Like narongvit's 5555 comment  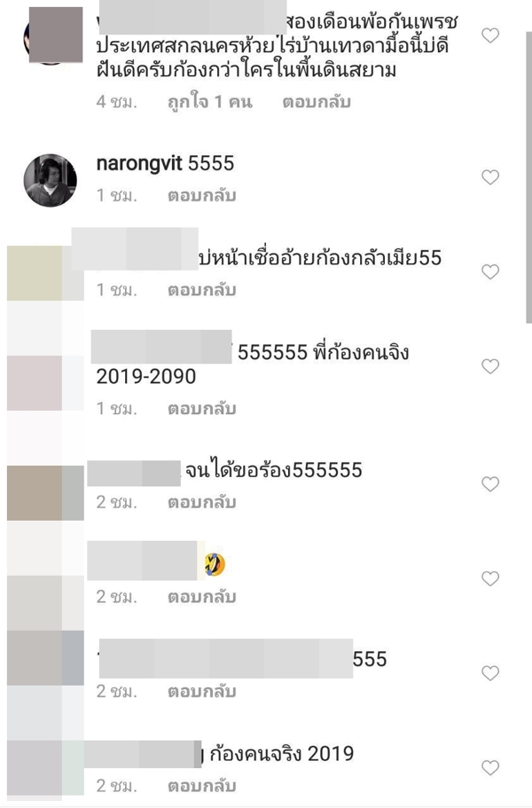click(490, 177)
